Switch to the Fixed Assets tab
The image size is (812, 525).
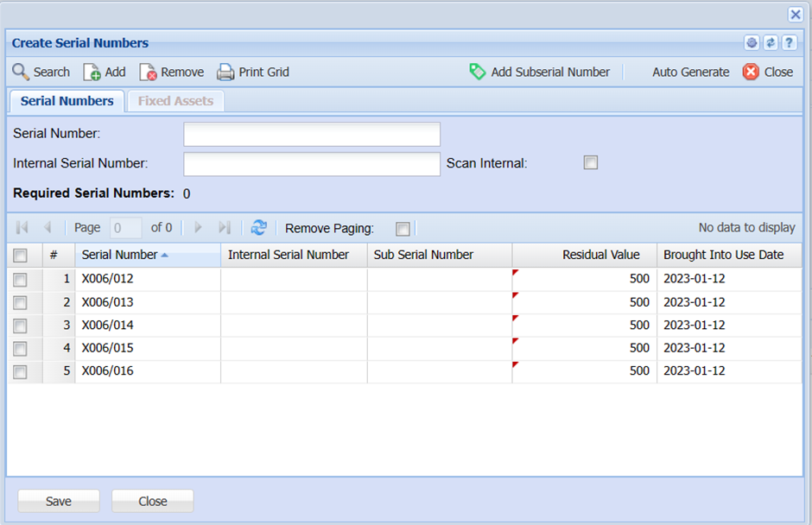coord(175,101)
